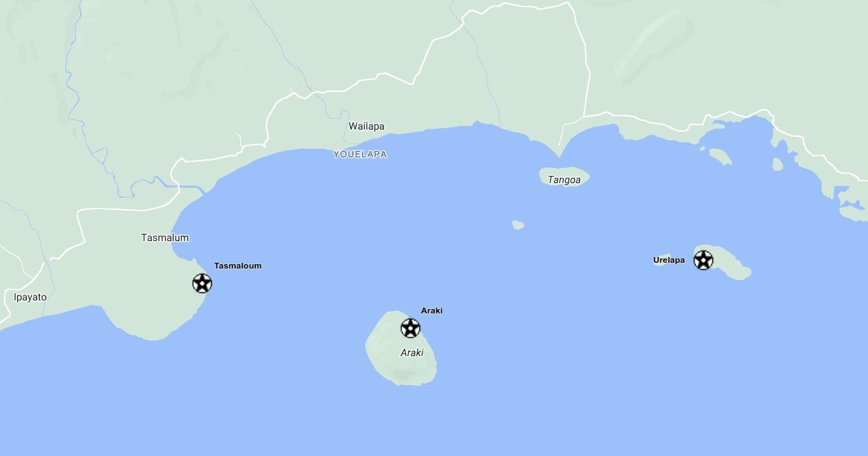
Task: Select the YOUELAPA area label
Action: 360,154
